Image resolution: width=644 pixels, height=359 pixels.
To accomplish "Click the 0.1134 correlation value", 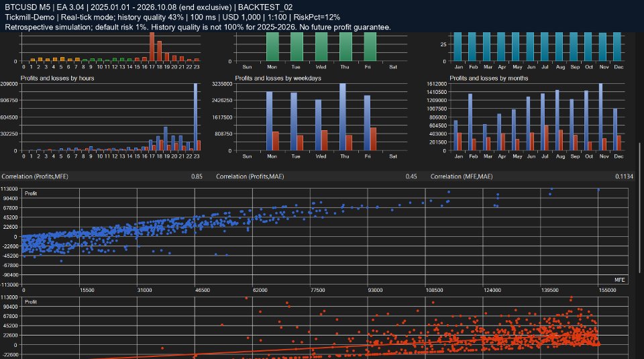I will pyautogui.click(x=624, y=176).
